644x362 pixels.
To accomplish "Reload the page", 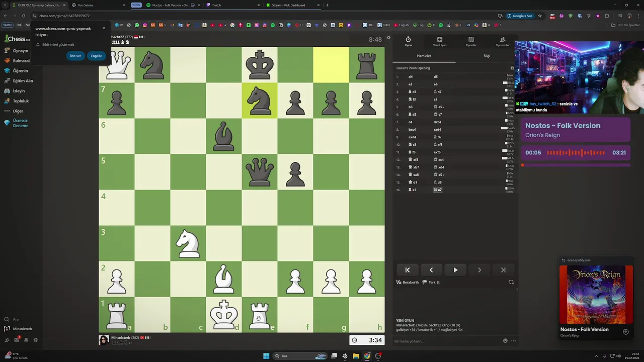I will click(x=23, y=16).
